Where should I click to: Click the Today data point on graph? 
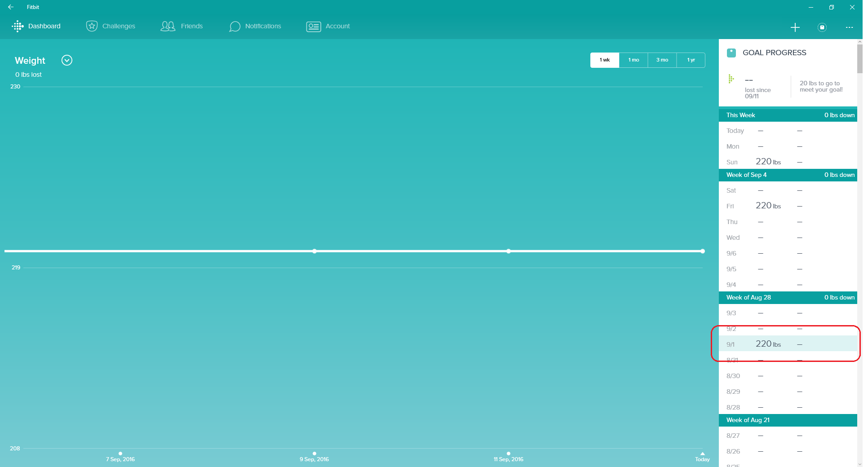[x=702, y=251]
